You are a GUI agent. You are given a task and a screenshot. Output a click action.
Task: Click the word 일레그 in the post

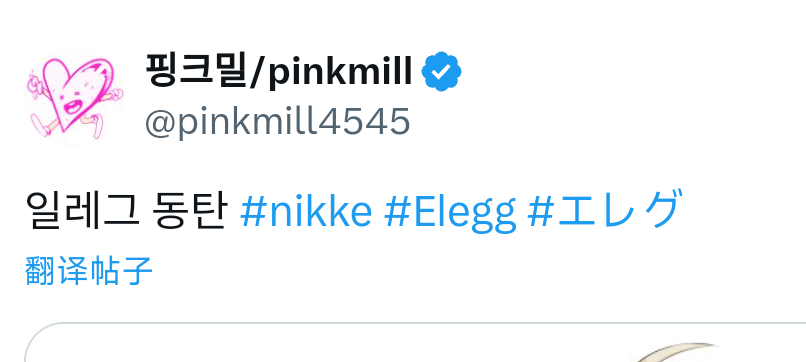(82, 211)
